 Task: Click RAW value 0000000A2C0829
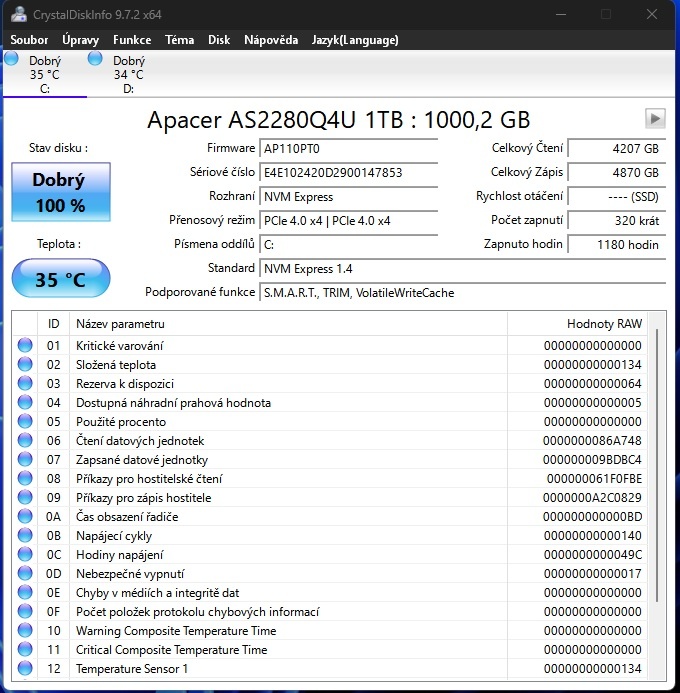click(x=592, y=498)
